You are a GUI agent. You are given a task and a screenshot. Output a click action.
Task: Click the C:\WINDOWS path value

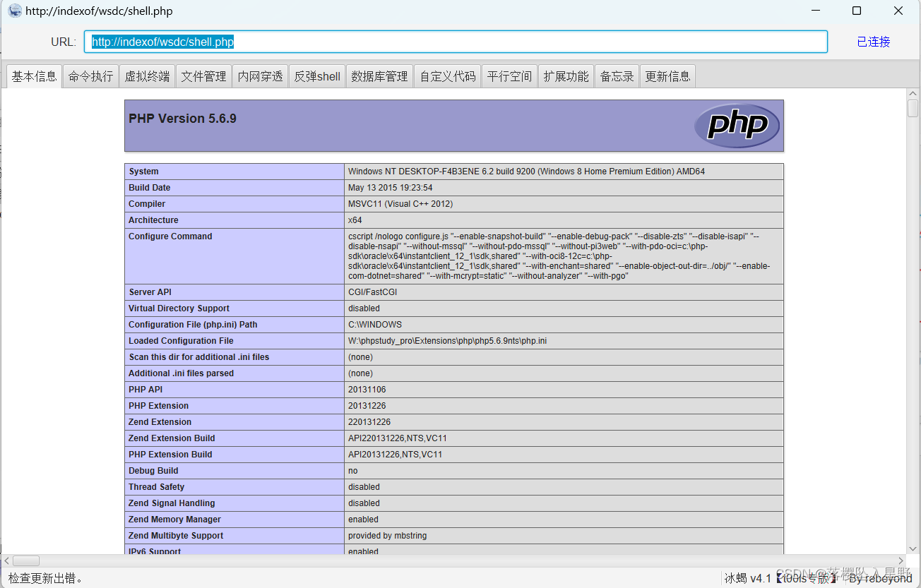[374, 325]
